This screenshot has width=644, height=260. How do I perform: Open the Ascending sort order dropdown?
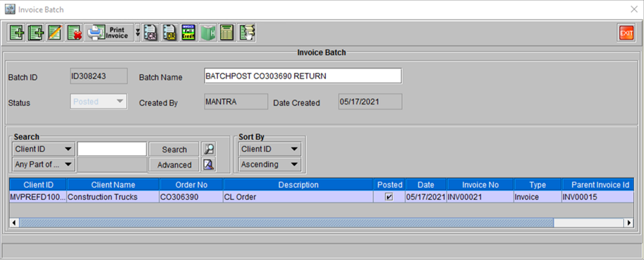pyautogui.click(x=269, y=165)
